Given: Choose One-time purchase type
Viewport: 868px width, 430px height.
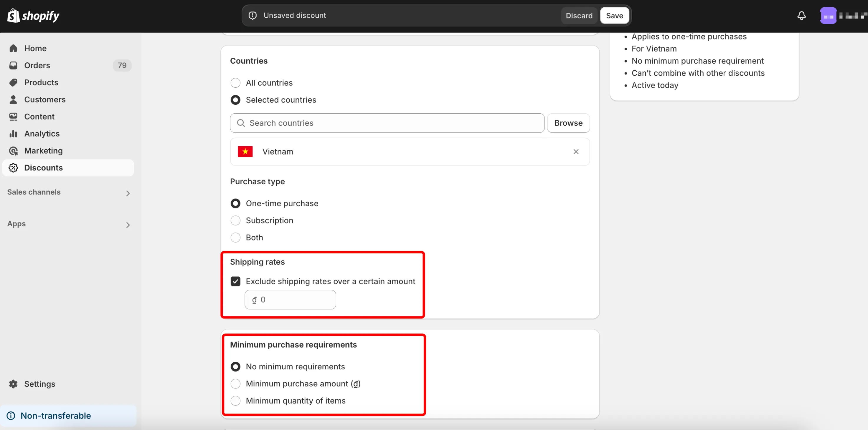Looking at the screenshot, I should (x=235, y=204).
